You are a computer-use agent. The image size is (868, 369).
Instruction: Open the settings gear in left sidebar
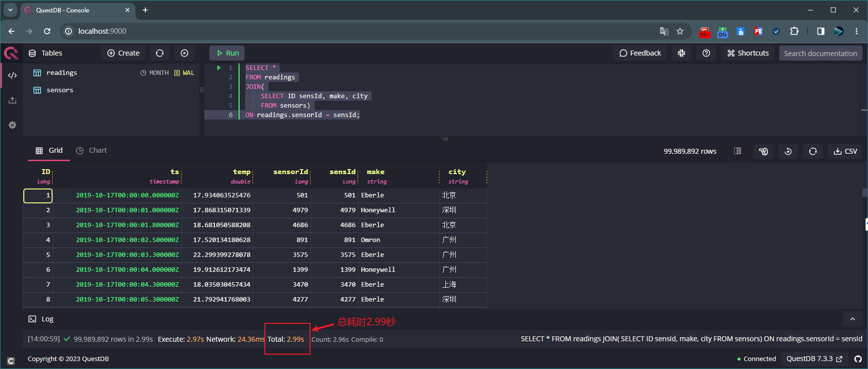point(12,125)
